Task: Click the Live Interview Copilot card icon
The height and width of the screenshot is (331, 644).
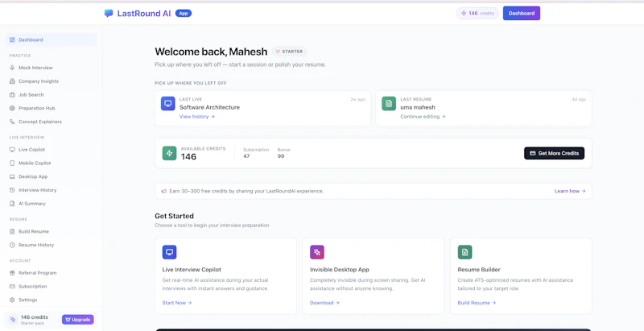Action: point(169,252)
